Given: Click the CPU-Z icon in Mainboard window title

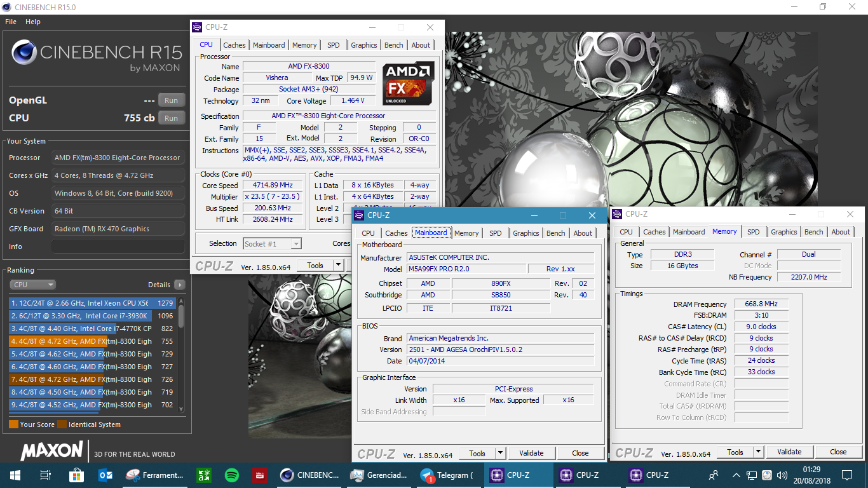Looking at the screenshot, I should pyautogui.click(x=360, y=215).
